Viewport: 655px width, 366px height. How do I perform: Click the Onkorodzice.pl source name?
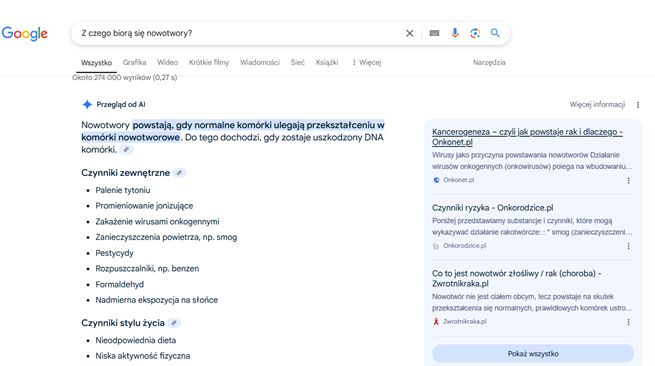(465, 246)
